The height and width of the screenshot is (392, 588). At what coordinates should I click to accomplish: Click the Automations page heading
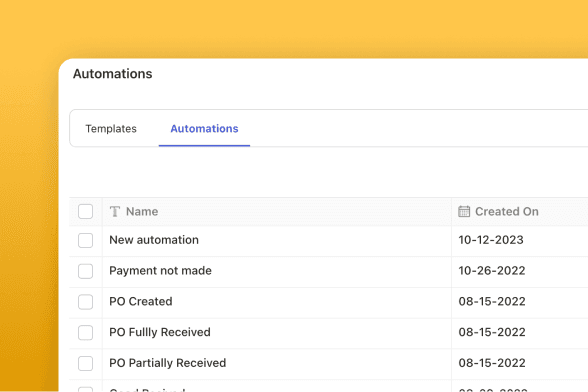(112, 74)
